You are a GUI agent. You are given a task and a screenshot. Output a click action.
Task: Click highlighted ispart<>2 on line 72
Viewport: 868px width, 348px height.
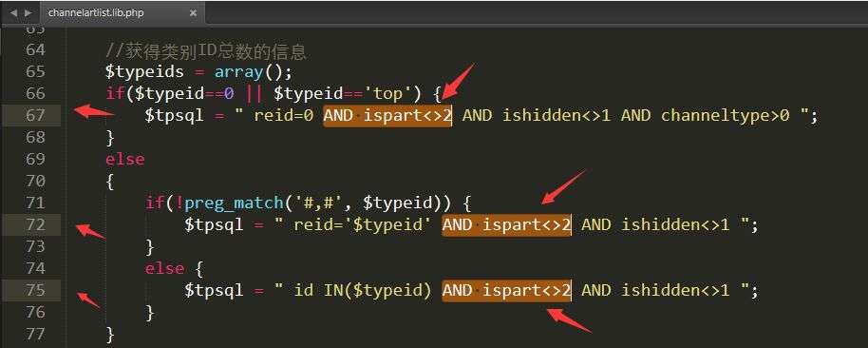click(x=526, y=224)
